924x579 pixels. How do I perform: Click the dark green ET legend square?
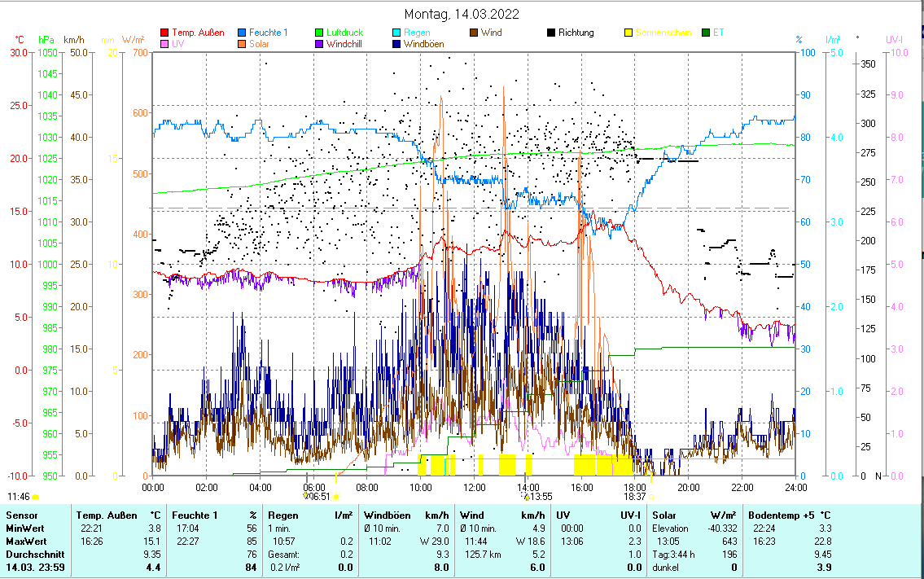[x=706, y=33]
